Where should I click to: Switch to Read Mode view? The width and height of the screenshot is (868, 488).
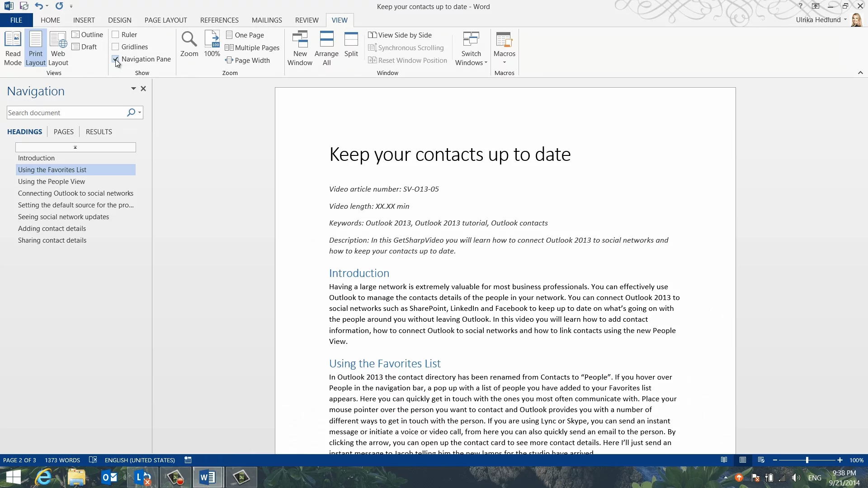13,48
